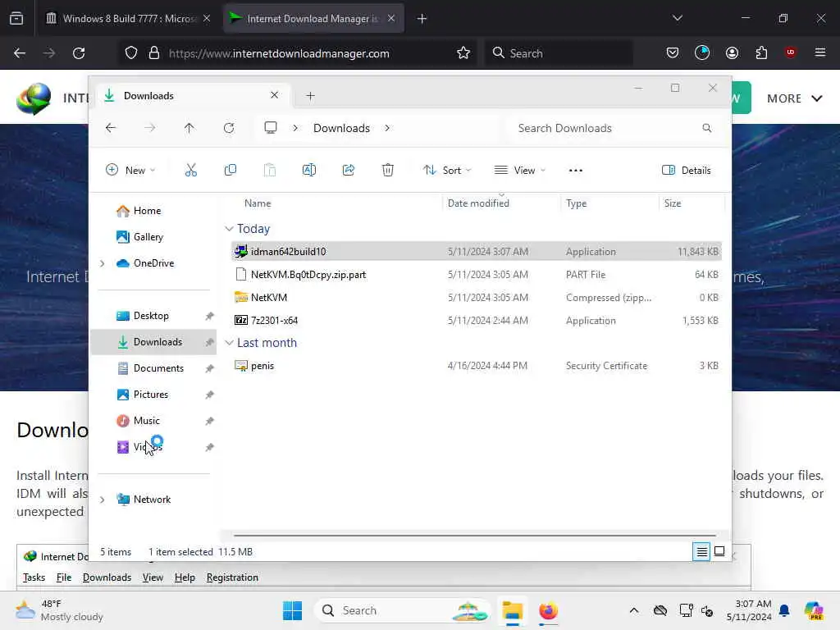Add a new tab in File Explorer
The height and width of the screenshot is (630, 840).
(310, 96)
